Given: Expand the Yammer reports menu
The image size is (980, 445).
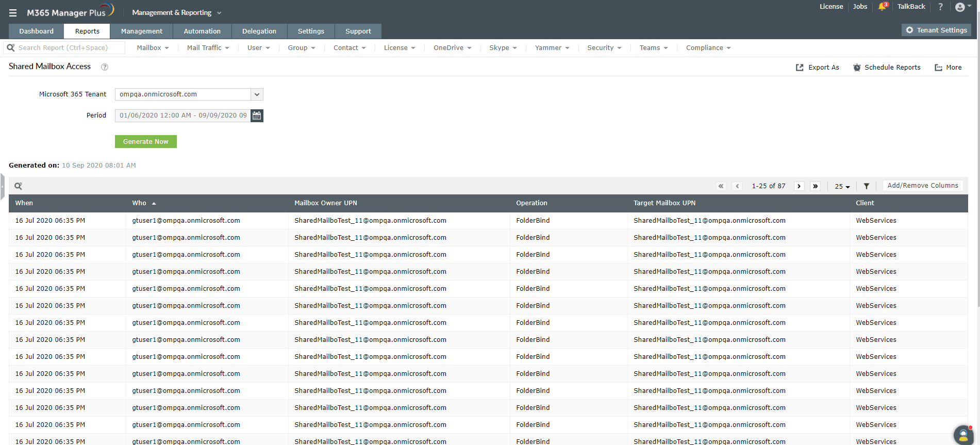Looking at the screenshot, I should [x=552, y=48].
